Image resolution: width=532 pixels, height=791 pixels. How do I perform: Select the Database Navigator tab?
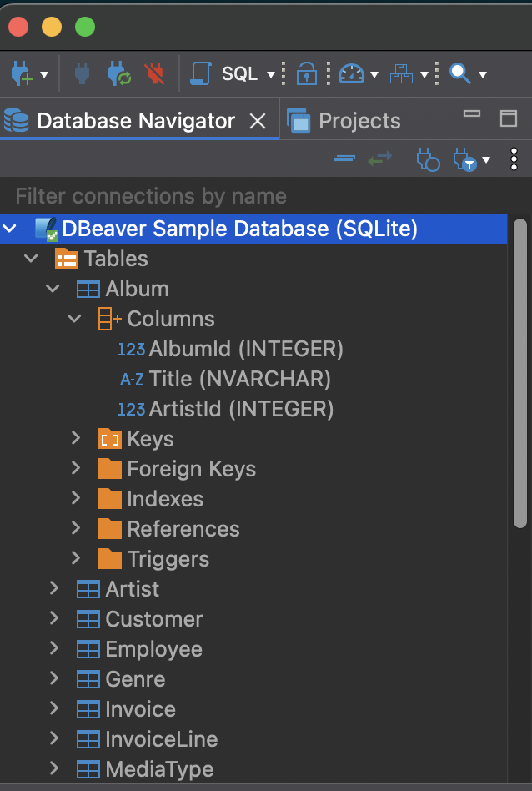coord(136,121)
